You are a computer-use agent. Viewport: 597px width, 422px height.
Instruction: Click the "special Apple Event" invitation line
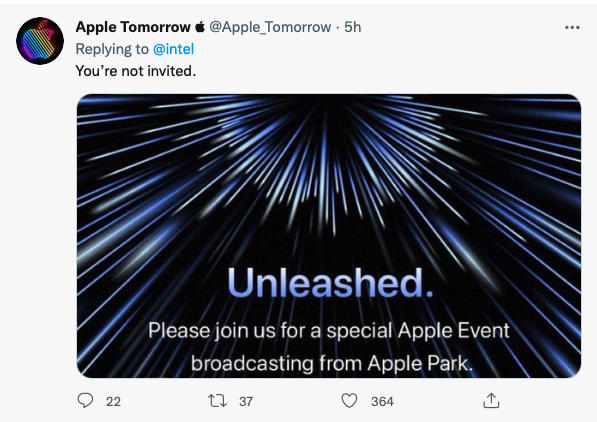[329, 330]
